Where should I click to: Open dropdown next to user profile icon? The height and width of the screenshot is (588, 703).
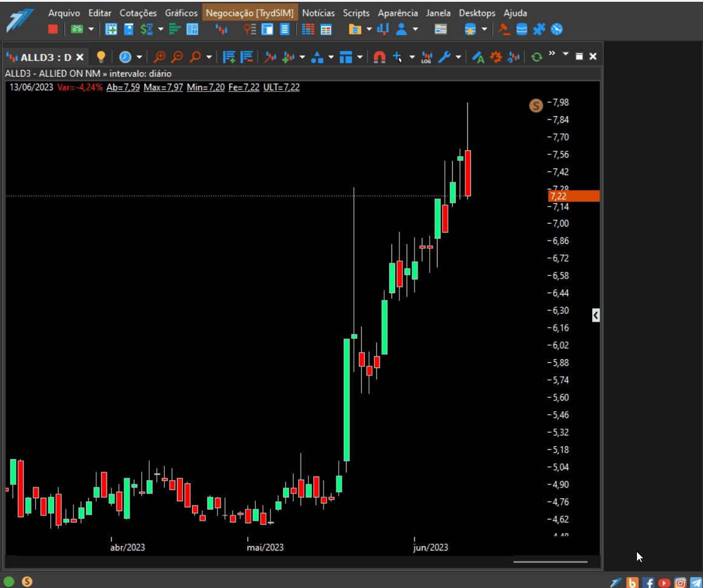tap(415, 30)
